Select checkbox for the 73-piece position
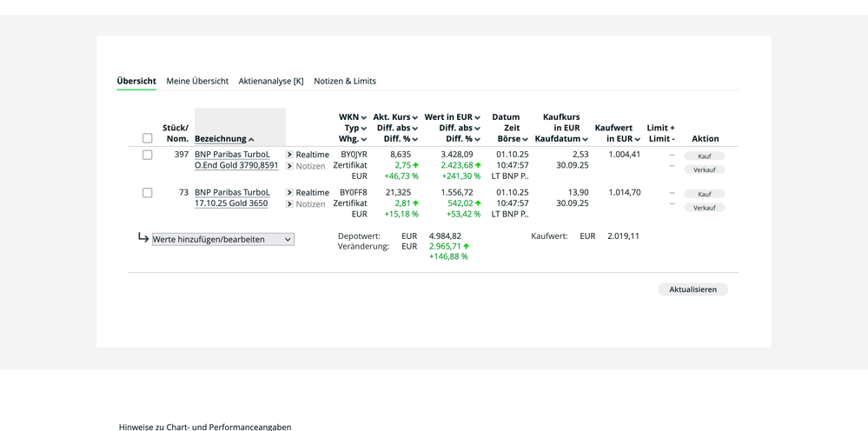Image resolution: width=868 pixels, height=431 pixels. [x=147, y=193]
